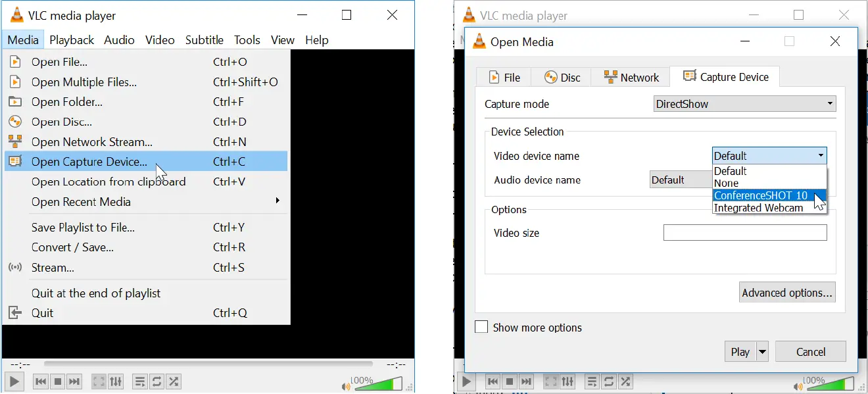Select None in video device list
868x394 pixels.
click(769, 184)
